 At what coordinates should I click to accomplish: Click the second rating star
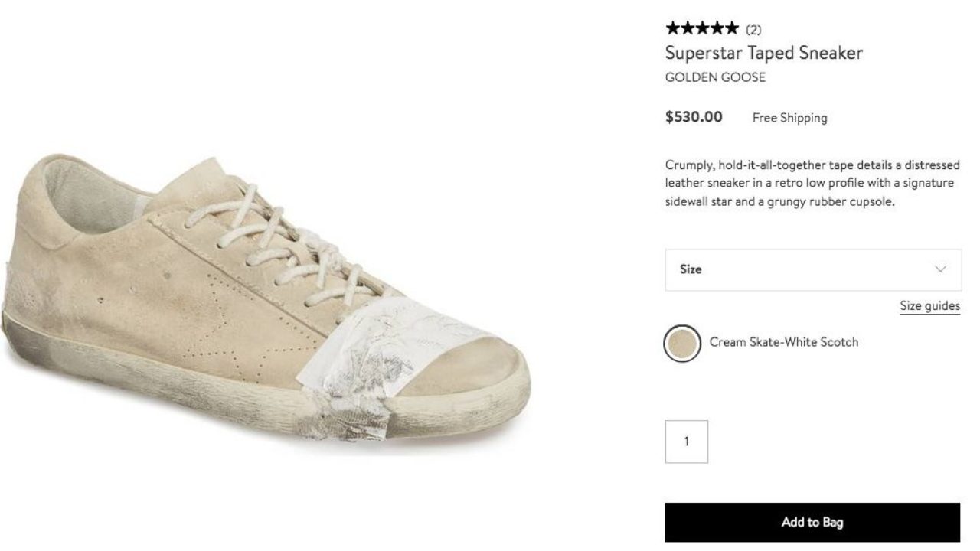click(688, 29)
